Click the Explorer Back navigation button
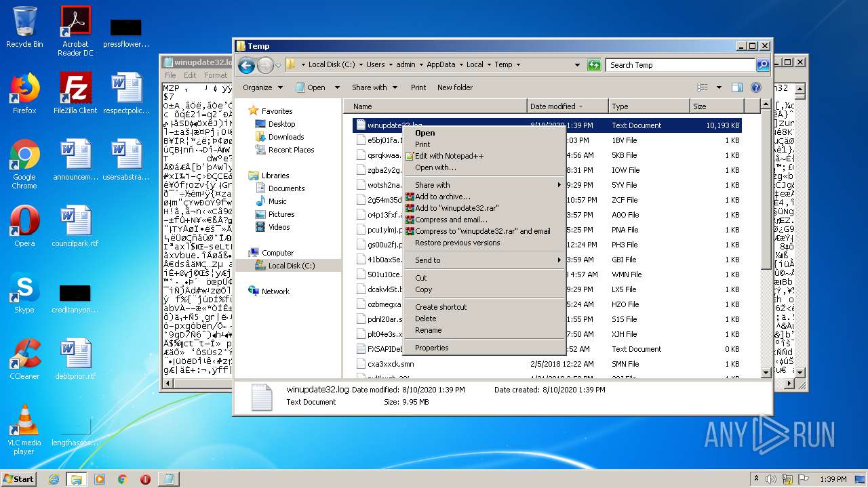 (246, 65)
